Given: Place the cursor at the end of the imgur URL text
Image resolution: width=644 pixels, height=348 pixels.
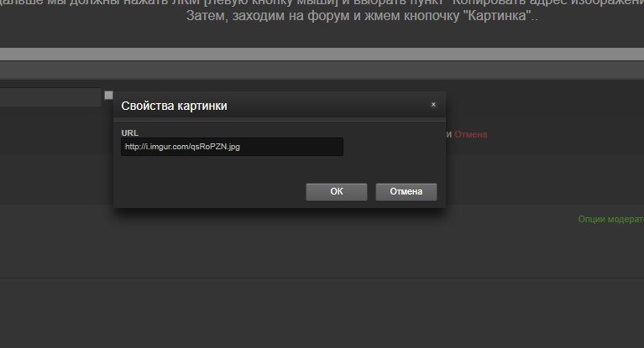Looking at the screenshot, I should click(x=240, y=147).
